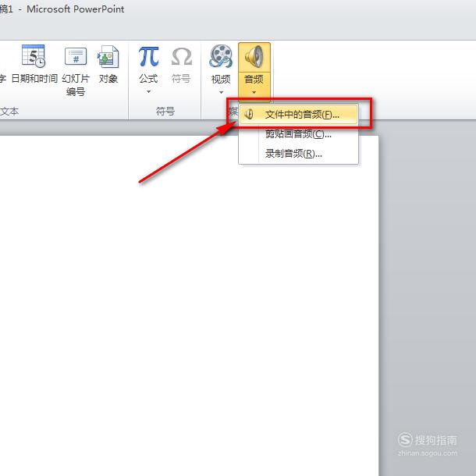Screen dimensions: 476x476
Task: Click the Date and Time icon
Action: pyautogui.click(x=34, y=56)
